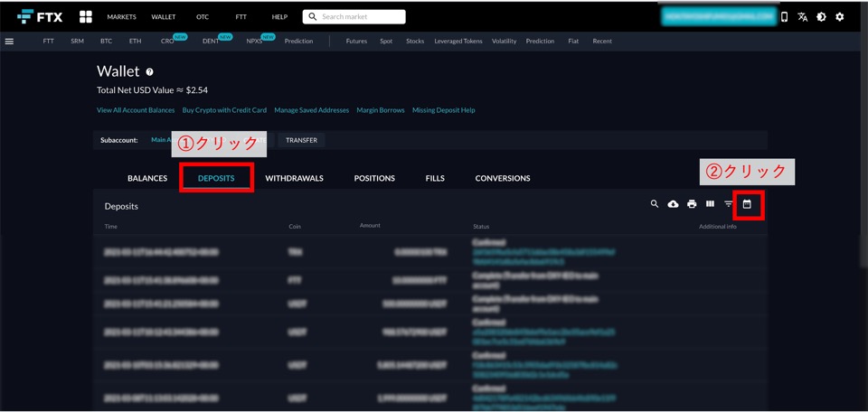Open the view columns icon
The height and width of the screenshot is (412, 868).
[x=711, y=204]
